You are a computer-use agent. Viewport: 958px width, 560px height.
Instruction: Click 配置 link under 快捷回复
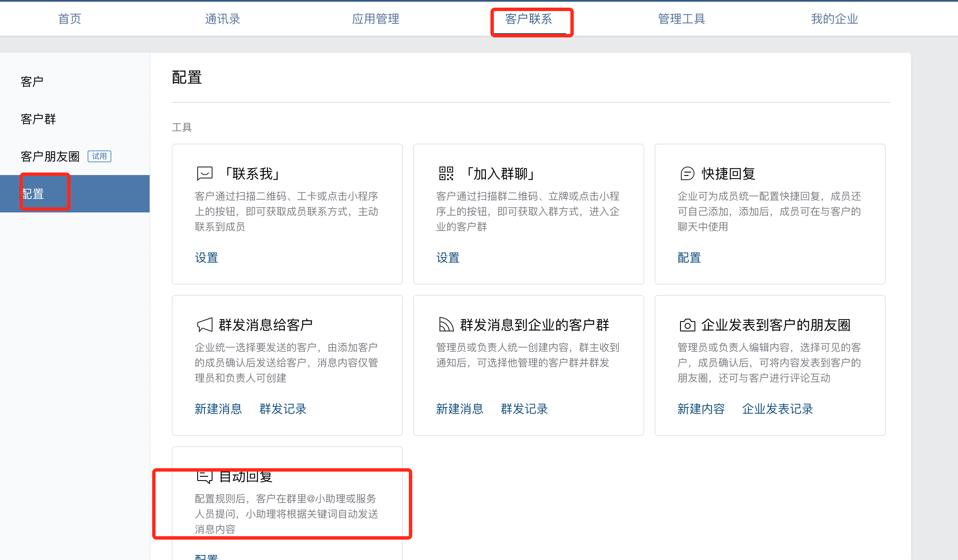pyautogui.click(x=689, y=257)
